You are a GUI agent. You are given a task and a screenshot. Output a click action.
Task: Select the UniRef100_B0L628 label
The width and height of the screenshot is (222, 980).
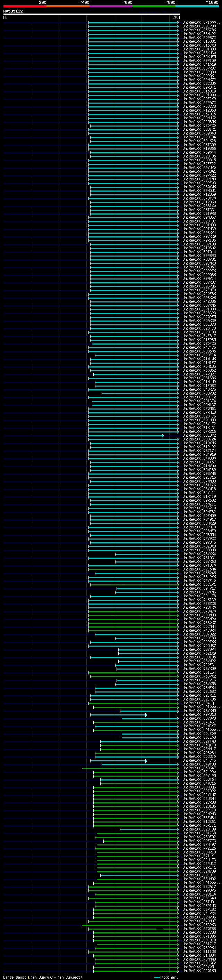tap(199, 141)
